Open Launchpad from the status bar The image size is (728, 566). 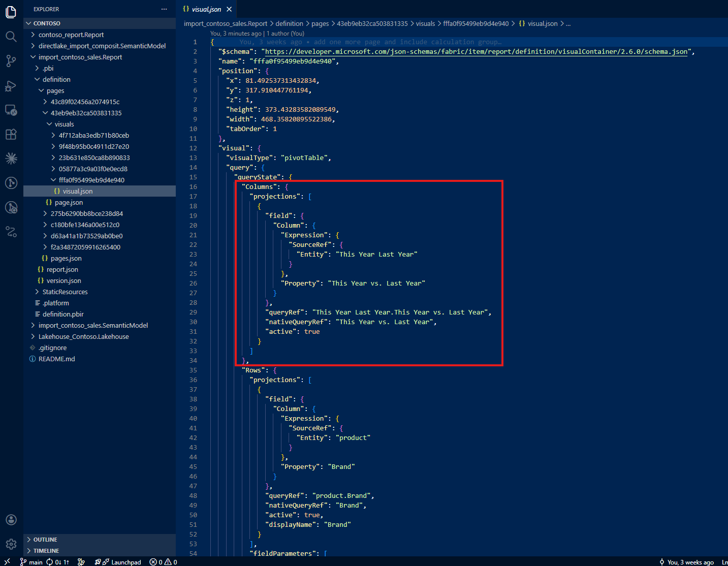pyautogui.click(x=118, y=562)
